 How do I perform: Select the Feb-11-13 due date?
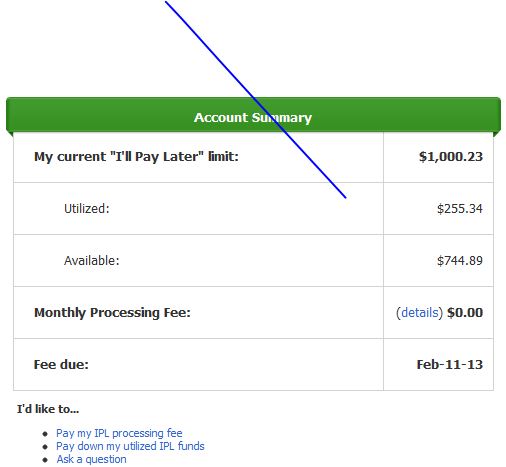point(450,365)
